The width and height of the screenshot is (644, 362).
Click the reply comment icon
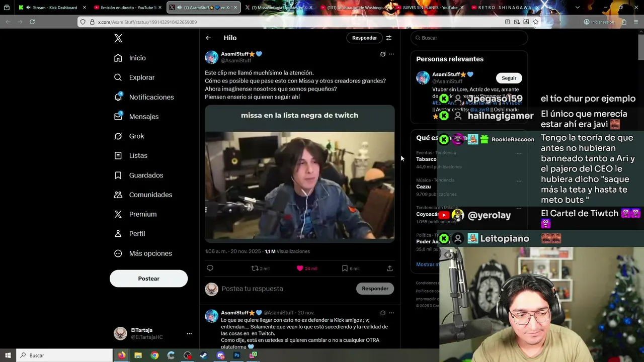click(210, 268)
